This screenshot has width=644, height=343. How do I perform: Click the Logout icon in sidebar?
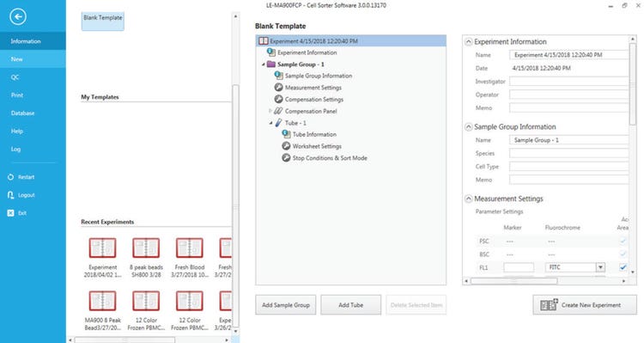coord(10,195)
